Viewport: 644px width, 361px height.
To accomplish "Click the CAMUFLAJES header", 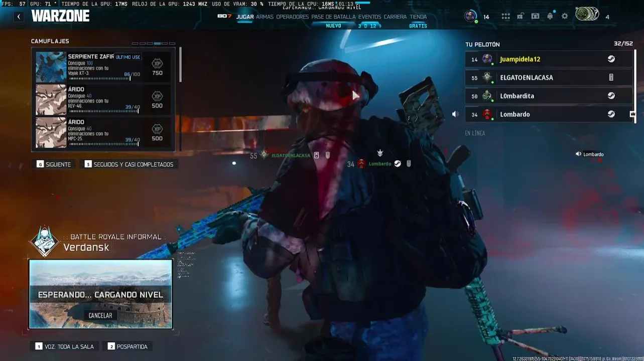I will tap(50, 41).
